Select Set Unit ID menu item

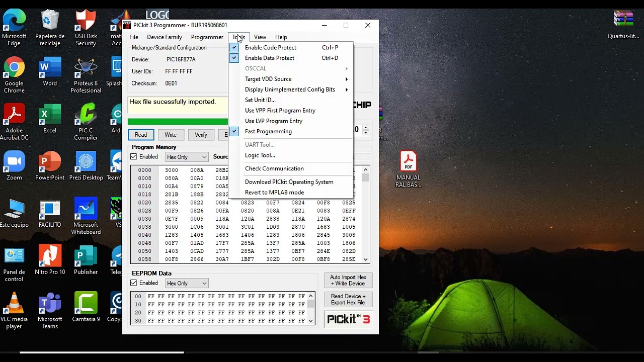(x=291, y=100)
